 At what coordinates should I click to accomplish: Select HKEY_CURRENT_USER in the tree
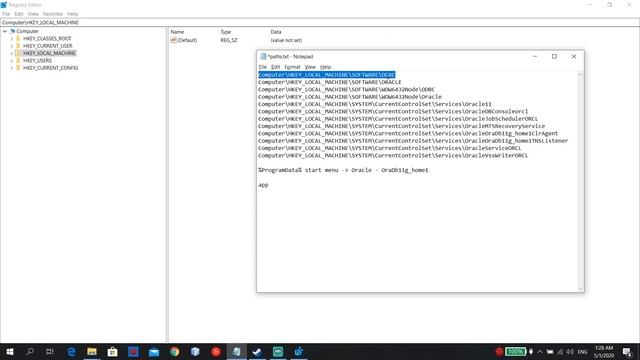point(48,46)
